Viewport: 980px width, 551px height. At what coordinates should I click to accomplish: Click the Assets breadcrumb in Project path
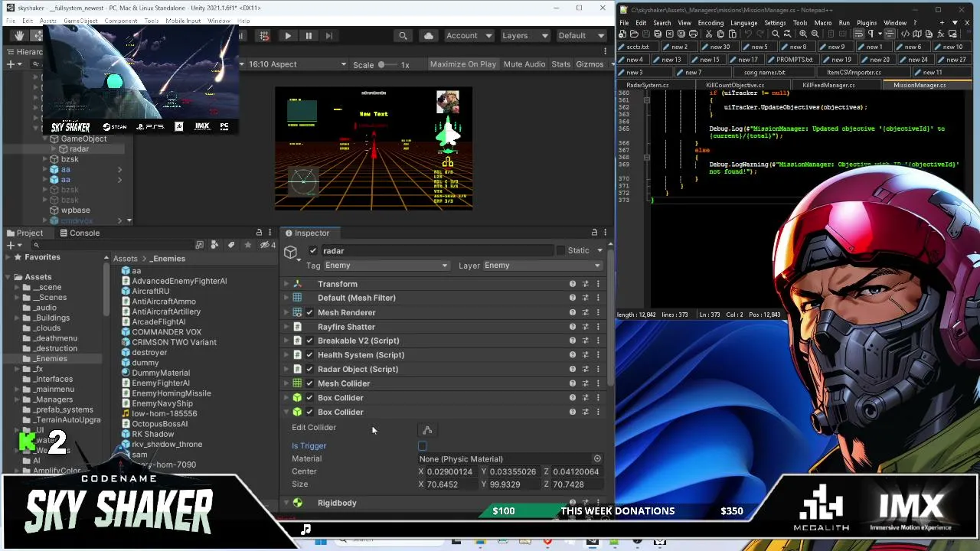pos(126,259)
